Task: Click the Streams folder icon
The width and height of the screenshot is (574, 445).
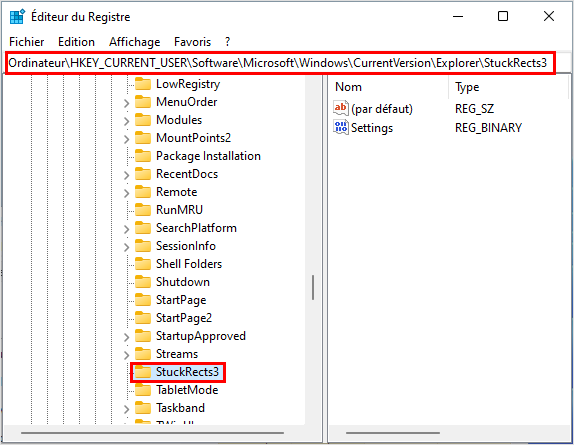Action: (x=143, y=354)
